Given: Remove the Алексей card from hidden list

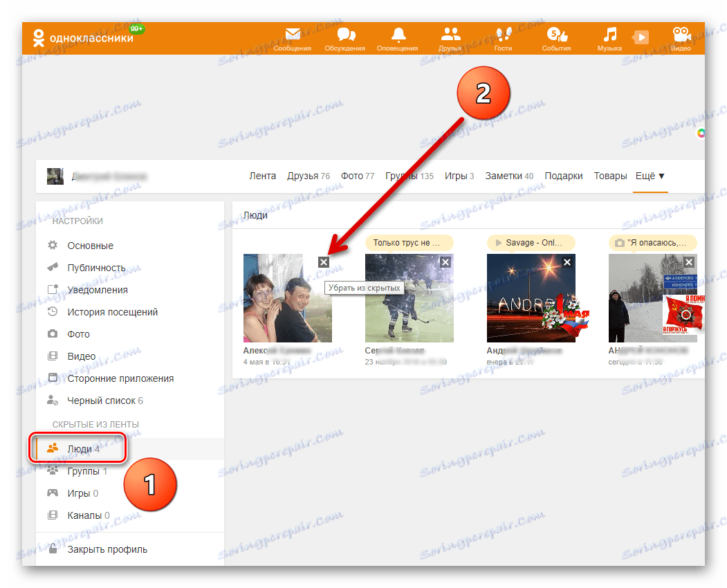Looking at the screenshot, I should pyautogui.click(x=324, y=262).
